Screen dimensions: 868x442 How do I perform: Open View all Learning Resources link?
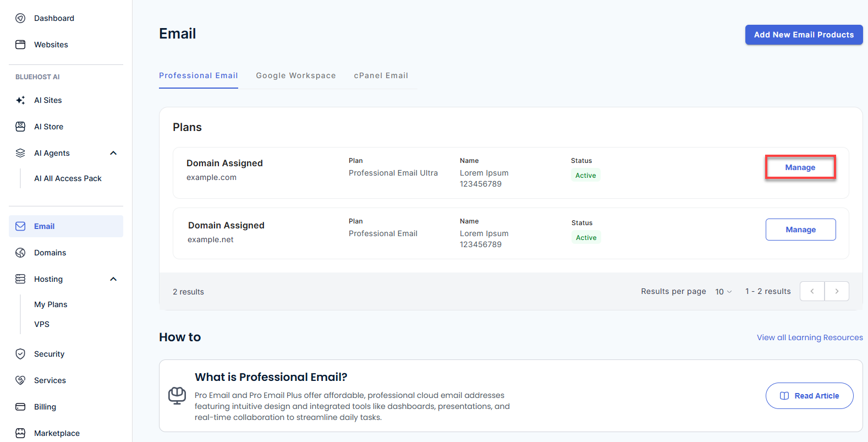(810, 337)
